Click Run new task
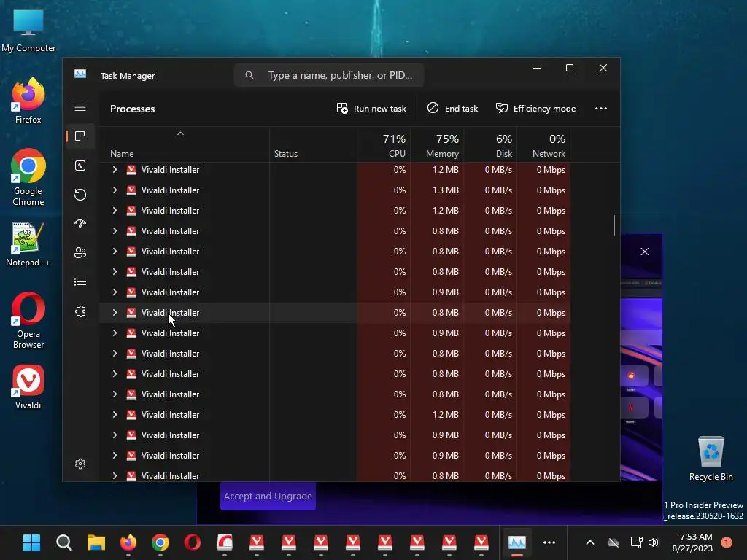747x560 pixels. (371, 109)
